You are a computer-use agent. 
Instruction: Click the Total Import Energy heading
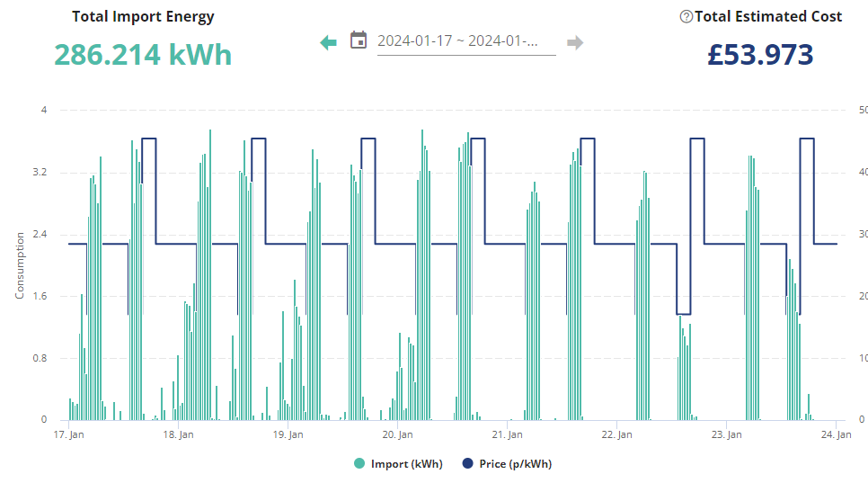(x=143, y=16)
